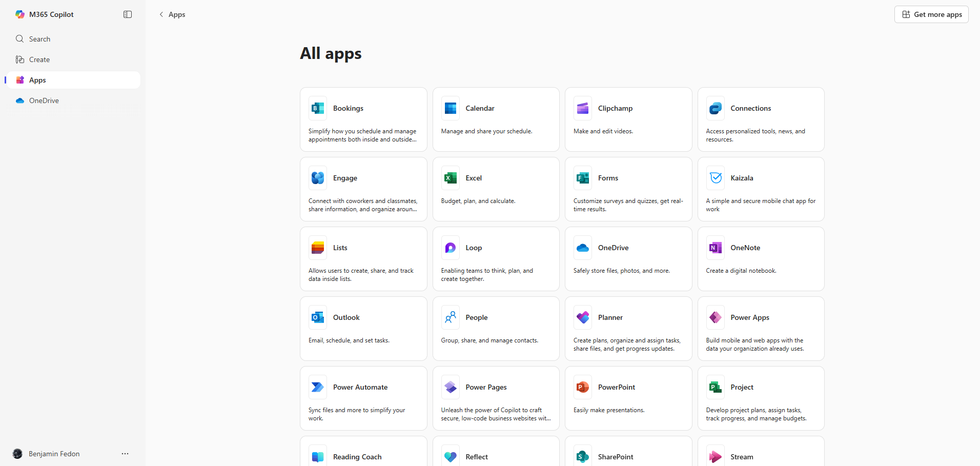980x466 pixels.
Task: Collapse the sidebar navigation pane
Action: coord(128,14)
